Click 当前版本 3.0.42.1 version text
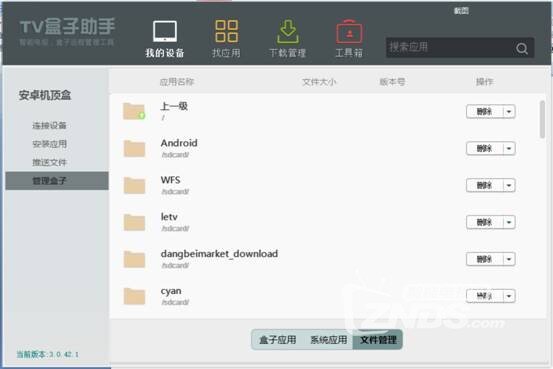The image size is (553, 369). 48,354
